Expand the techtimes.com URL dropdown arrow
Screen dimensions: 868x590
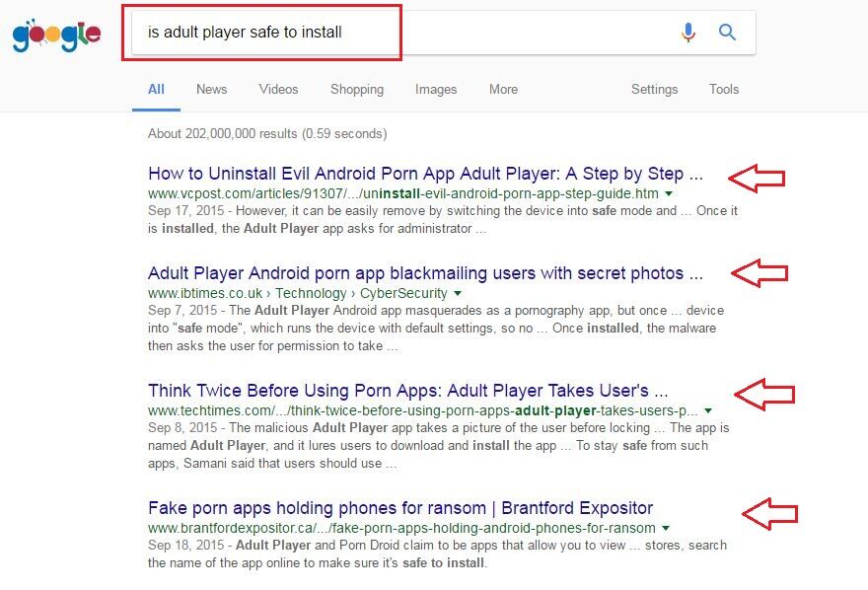point(708,410)
